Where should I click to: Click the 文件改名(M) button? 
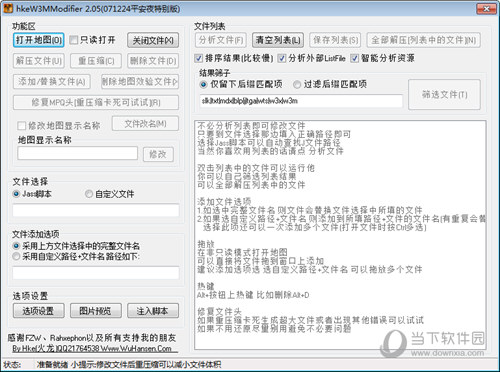point(145,124)
